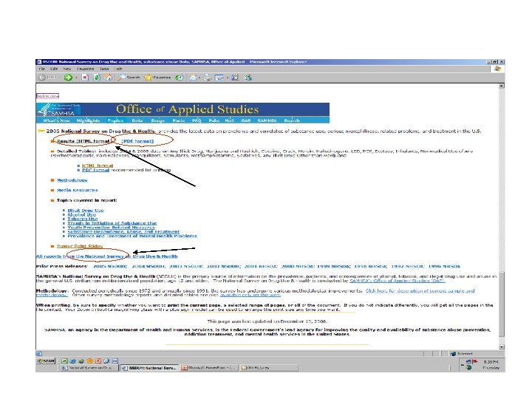Open the File menu
Viewport: 532px width, 399px height.
[x=41, y=69]
